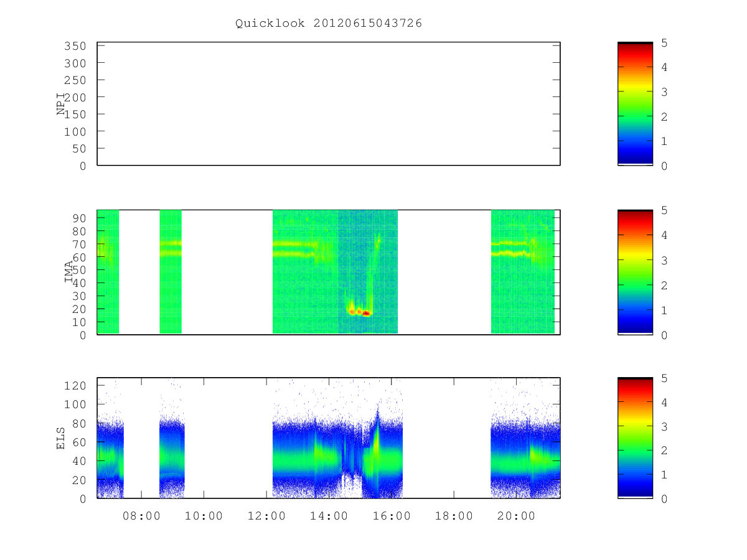Click the title 'Quicklook 20120615043726'
Image resolution: width=747 pixels, height=560 pixels.
coord(329,24)
